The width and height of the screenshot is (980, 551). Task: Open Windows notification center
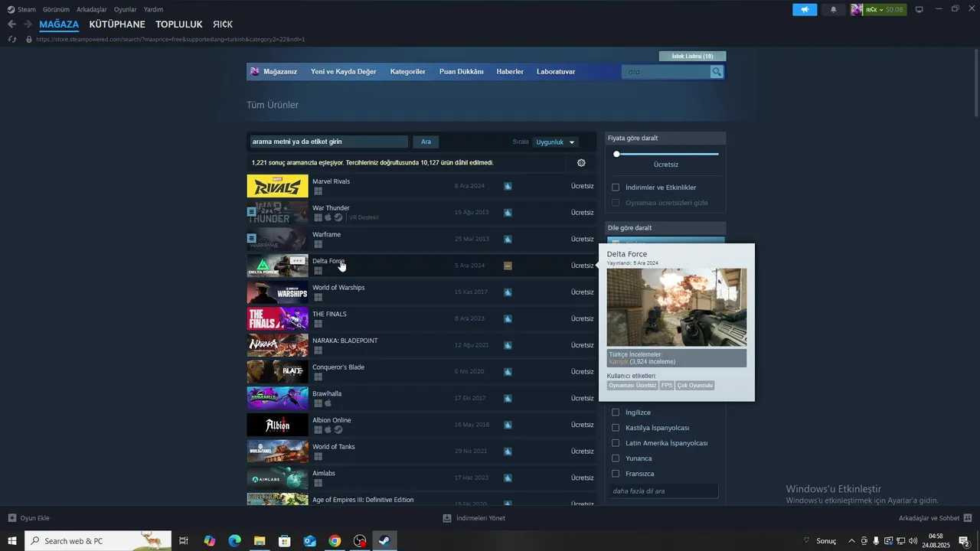965,541
